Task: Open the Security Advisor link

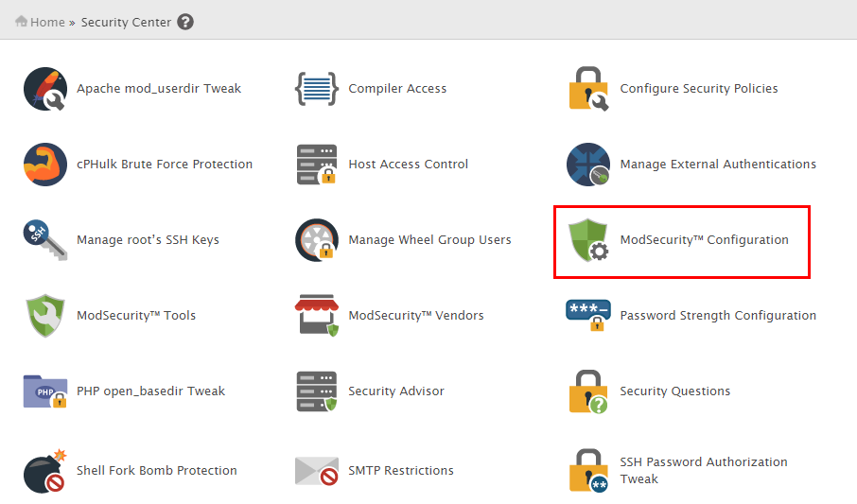Action: tap(396, 391)
